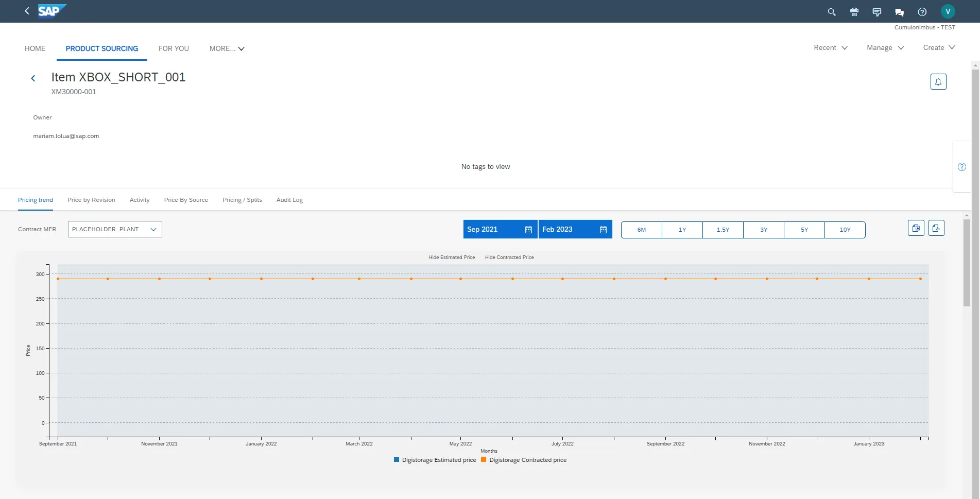This screenshot has width=980, height=499.
Task: Click Cumulonimbus - TEST realm label
Action: (924, 27)
